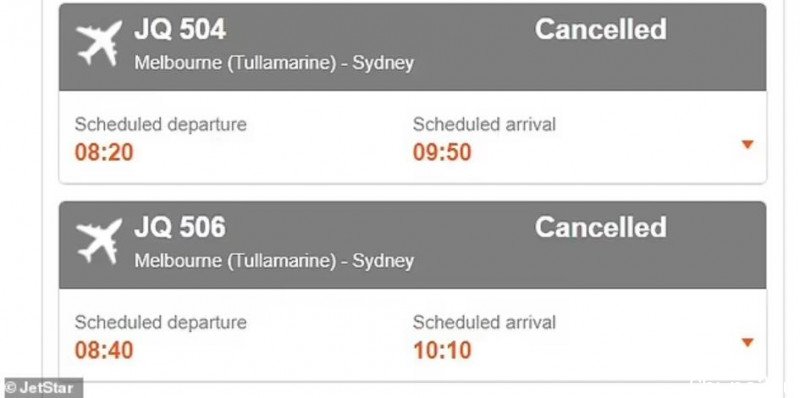The height and width of the screenshot is (398, 800).
Task: Click the 08:40 scheduled departure time
Action: pyautogui.click(x=104, y=351)
